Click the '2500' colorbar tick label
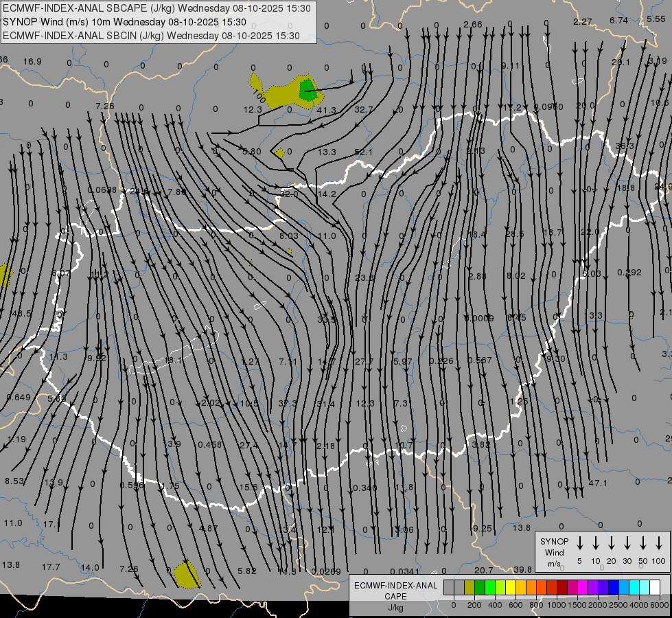This screenshot has height=618, width=672. [618, 605]
